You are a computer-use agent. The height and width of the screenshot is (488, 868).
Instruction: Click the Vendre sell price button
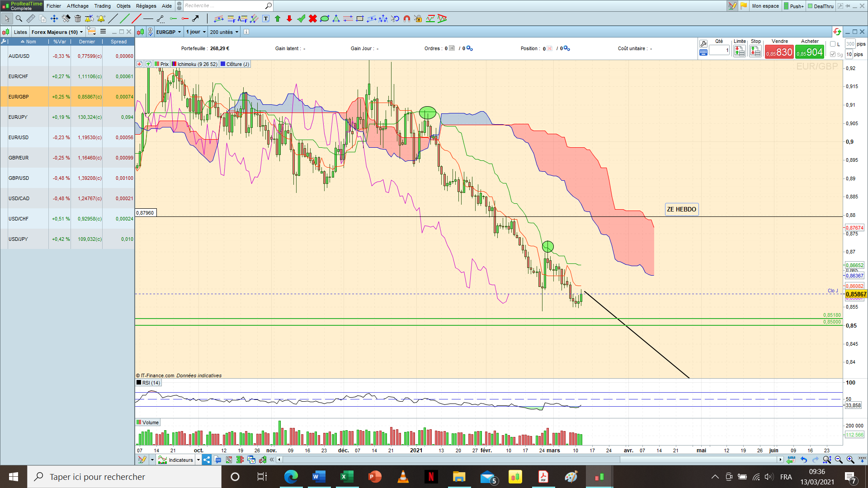coord(779,52)
